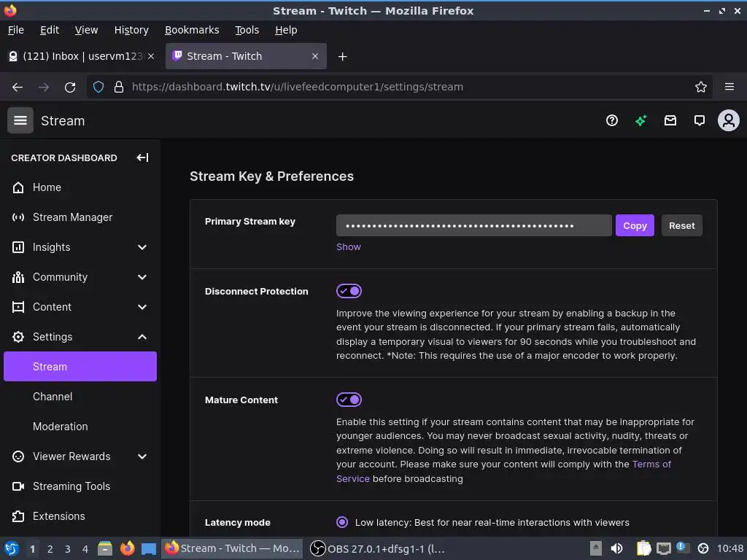The width and height of the screenshot is (747, 560).
Task: Open the Edit menu
Action: click(x=50, y=30)
